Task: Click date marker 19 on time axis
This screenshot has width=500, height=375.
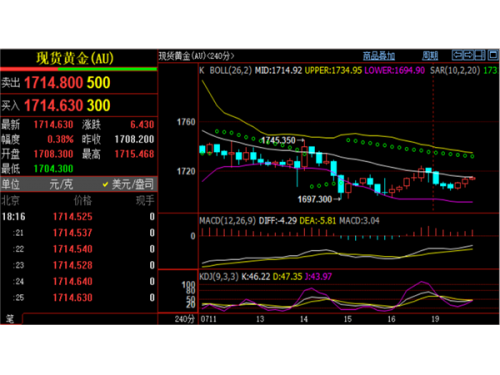Action: [435, 319]
